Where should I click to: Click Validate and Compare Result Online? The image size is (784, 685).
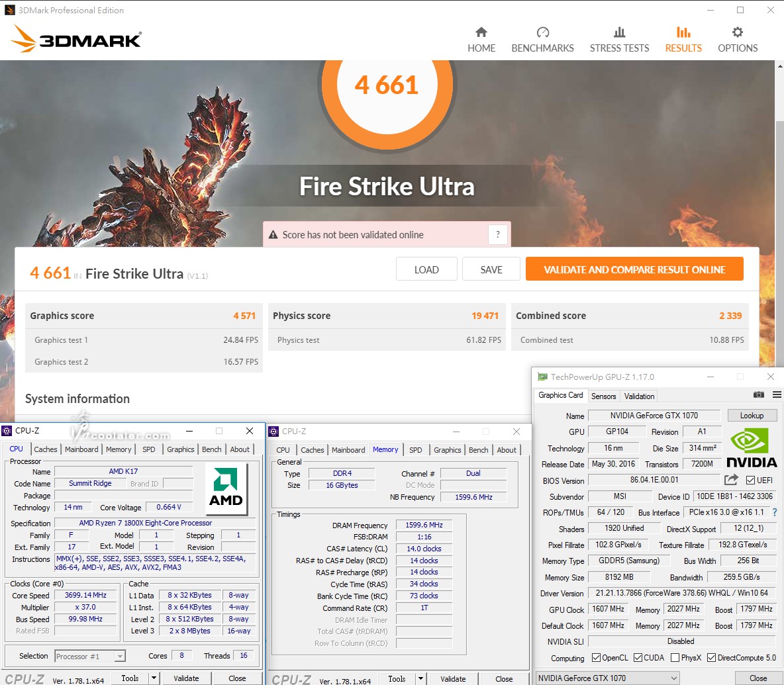click(x=634, y=269)
